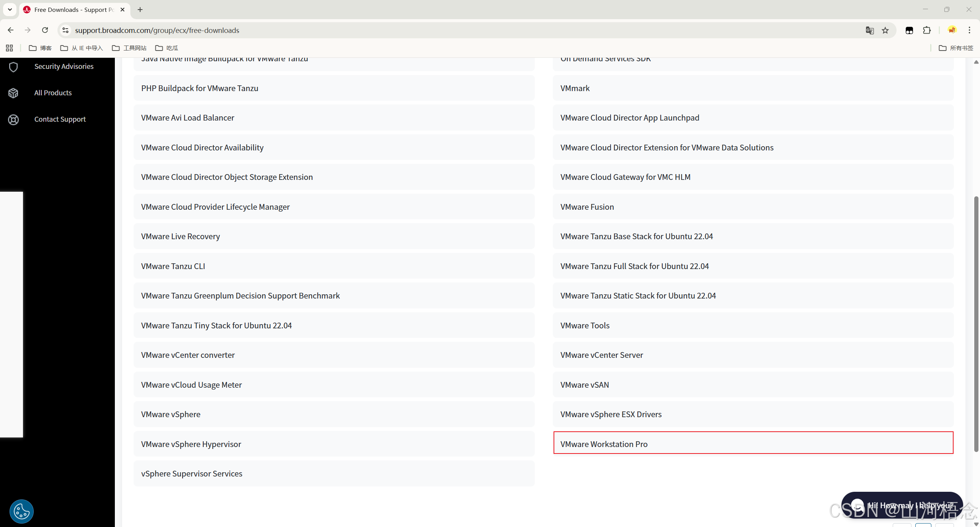Open the browser extensions puzzle icon
The height and width of the screenshot is (527, 980).
[x=927, y=31]
